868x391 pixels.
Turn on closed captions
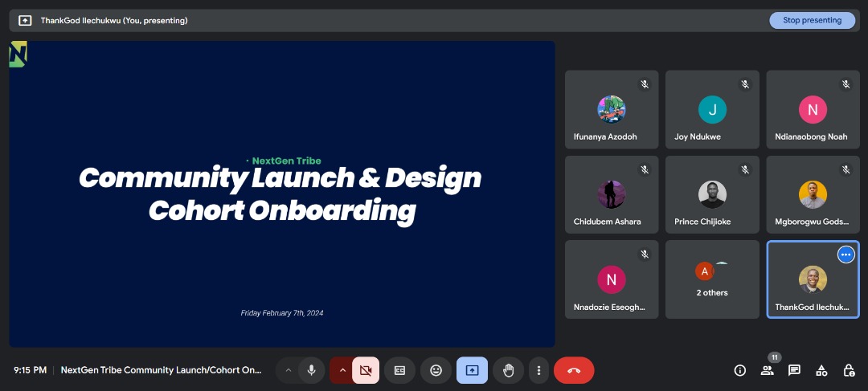[x=399, y=371]
